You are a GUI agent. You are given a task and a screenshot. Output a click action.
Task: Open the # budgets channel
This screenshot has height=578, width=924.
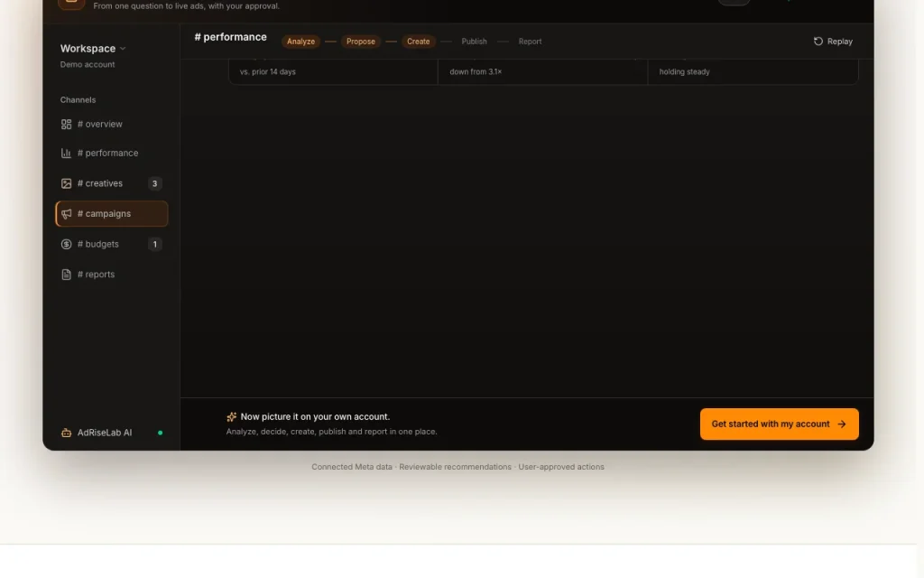(111, 244)
